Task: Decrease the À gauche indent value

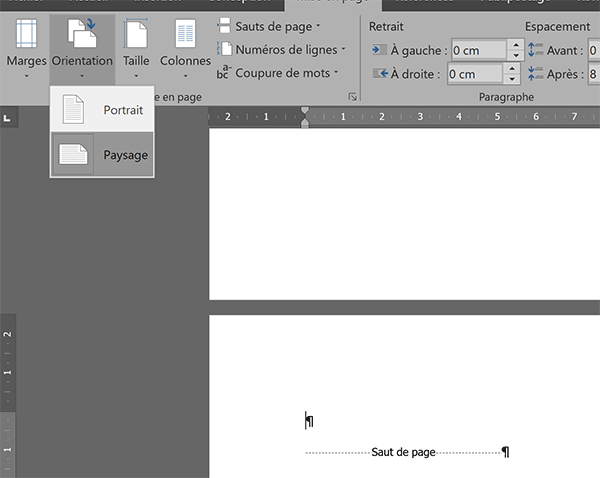Action: (516, 55)
